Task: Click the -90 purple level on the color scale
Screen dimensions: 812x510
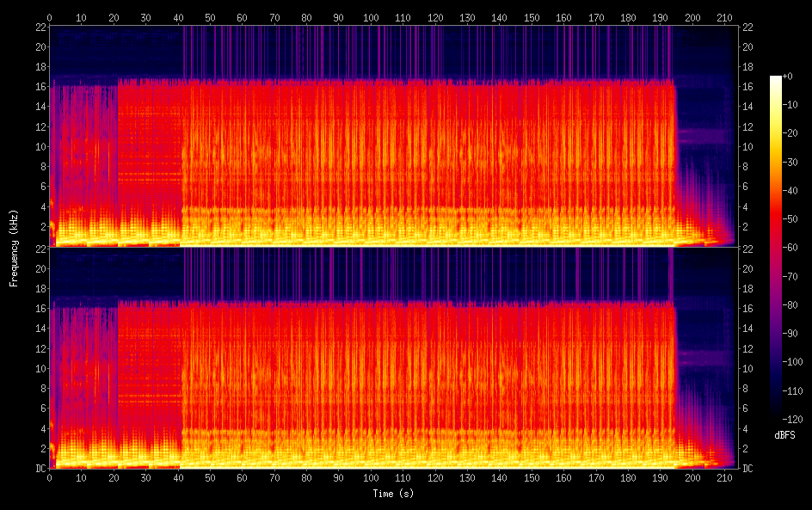Action: 790,334
